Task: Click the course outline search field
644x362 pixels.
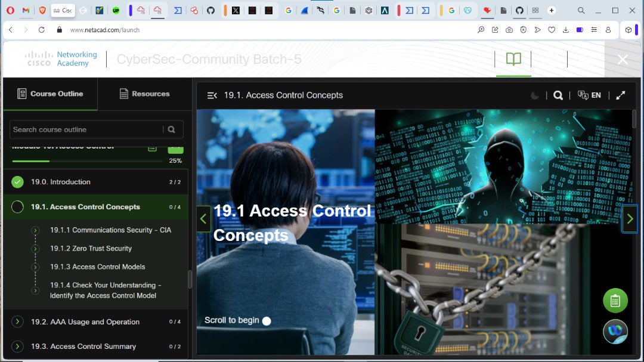Action: click(83, 129)
